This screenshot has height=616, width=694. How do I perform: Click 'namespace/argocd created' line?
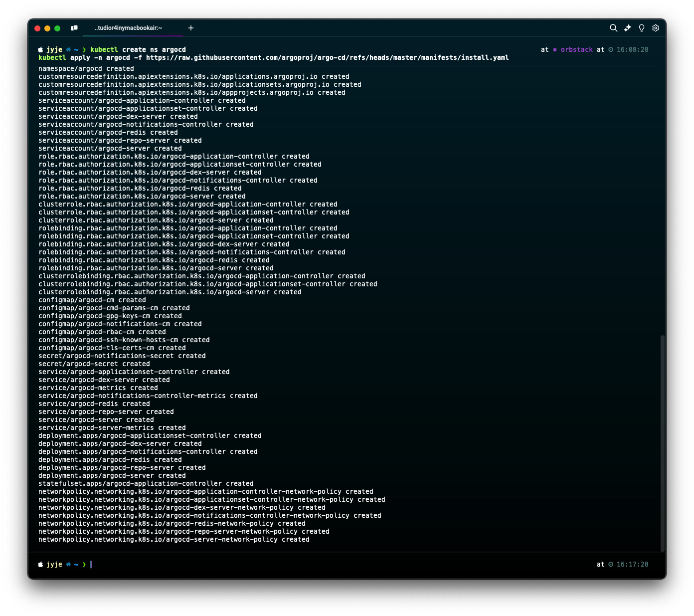(x=86, y=69)
